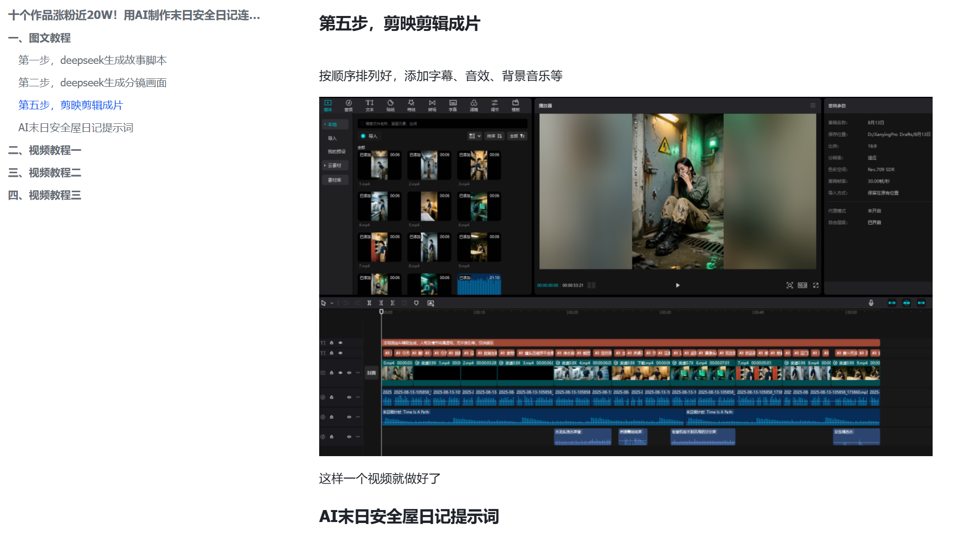
Task: Select the 1.mp4 clip thumbnail
Action: 379,165
